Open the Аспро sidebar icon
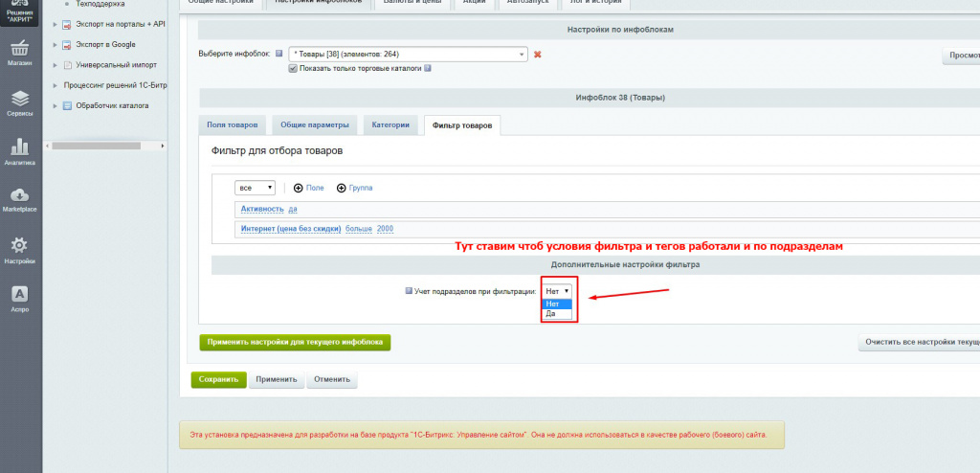 (x=20, y=299)
